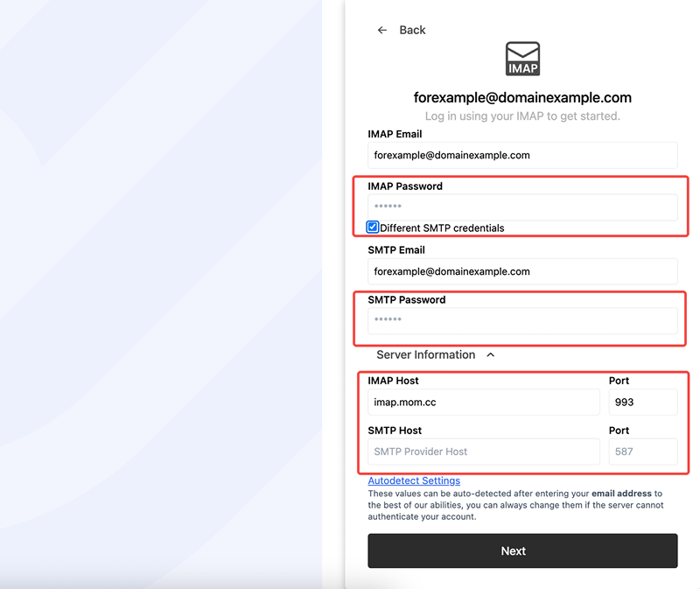The height and width of the screenshot is (589, 700).
Task: Click the 'Different SMTP credentials' label text
Action: click(442, 228)
